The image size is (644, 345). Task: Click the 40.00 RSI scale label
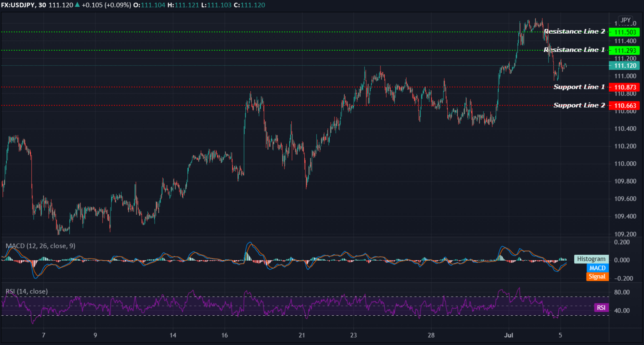click(622, 311)
